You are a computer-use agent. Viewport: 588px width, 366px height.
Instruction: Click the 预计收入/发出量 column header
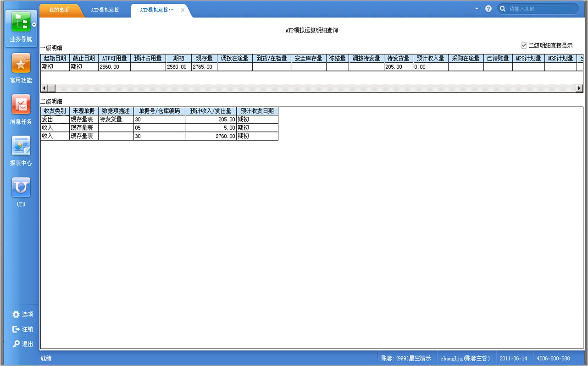[x=211, y=111]
